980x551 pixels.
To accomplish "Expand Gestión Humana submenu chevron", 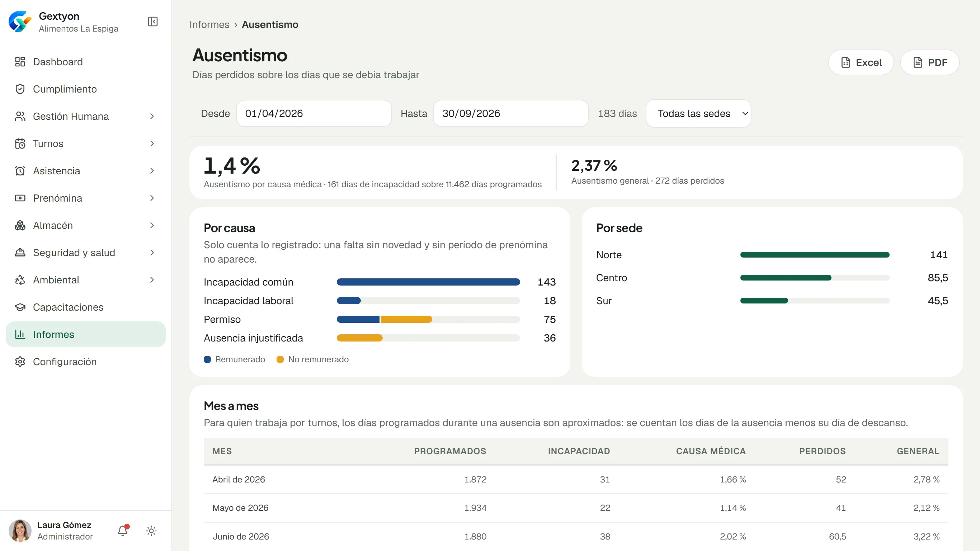I will [152, 116].
